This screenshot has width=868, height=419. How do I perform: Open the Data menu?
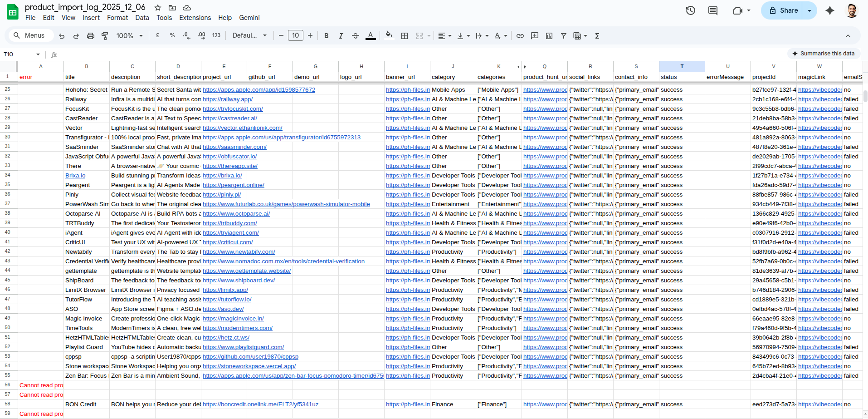(x=142, y=18)
